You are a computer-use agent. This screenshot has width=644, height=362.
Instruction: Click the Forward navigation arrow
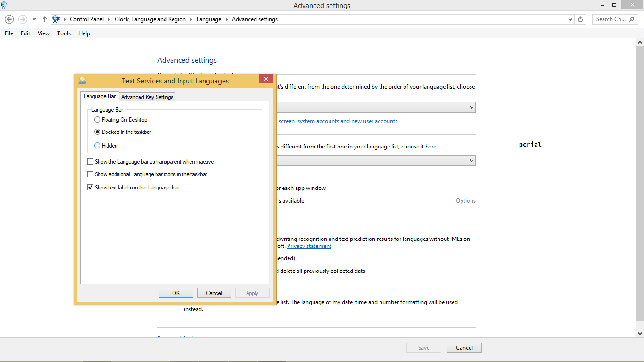click(22, 19)
